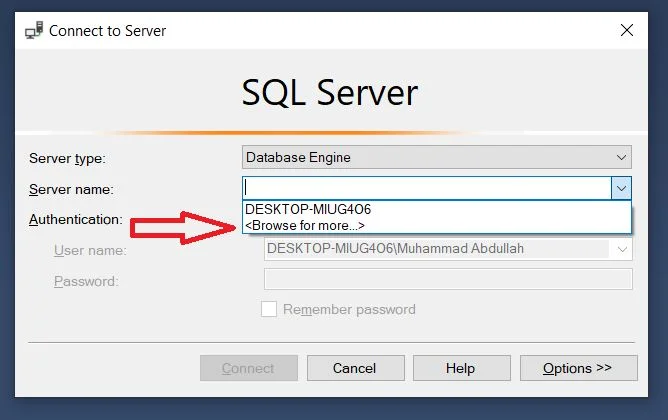Click the Password input field
This screenshot has height=420, width=668.
point(447,280)
